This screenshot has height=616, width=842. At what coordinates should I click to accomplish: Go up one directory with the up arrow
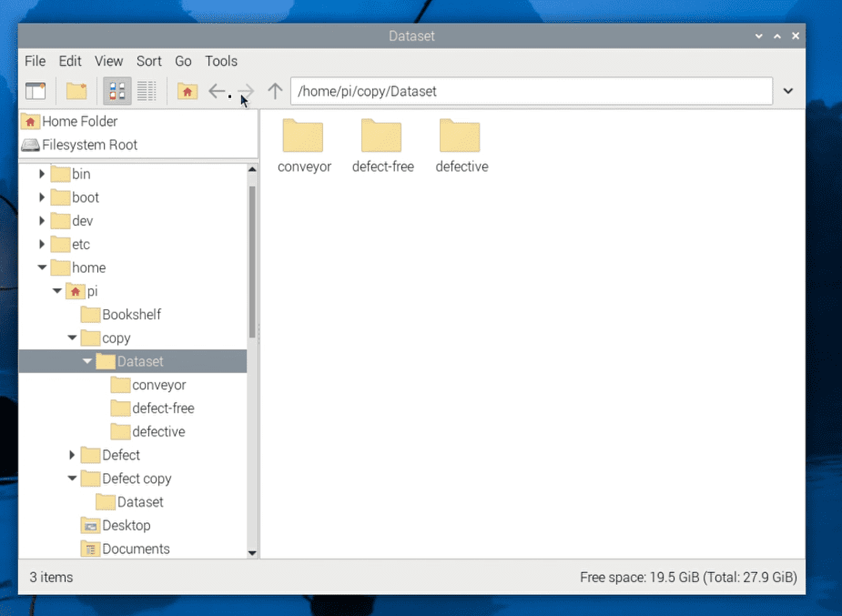(275, 91)
